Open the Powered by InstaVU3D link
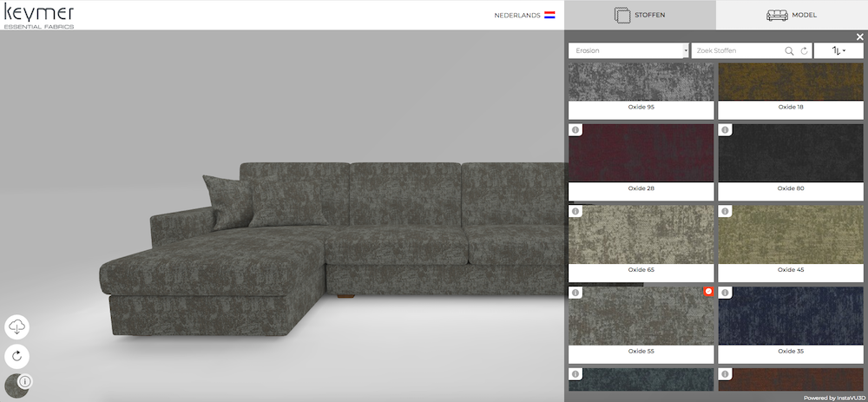 tap(834, 398)
